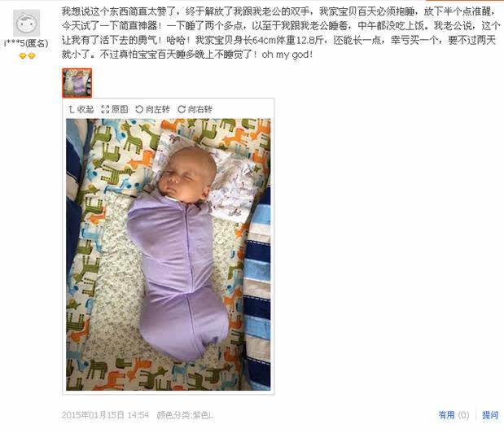Select the small review photo thumbnail
504x433 pixels.
click(77, 83)
